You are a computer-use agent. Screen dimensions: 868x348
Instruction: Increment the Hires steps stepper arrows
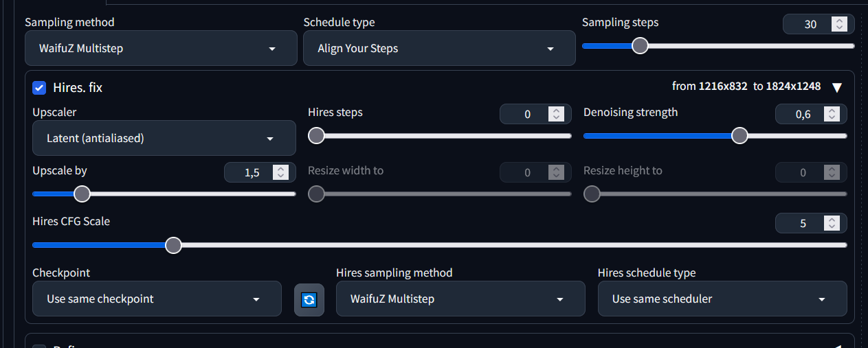(556, 111)
